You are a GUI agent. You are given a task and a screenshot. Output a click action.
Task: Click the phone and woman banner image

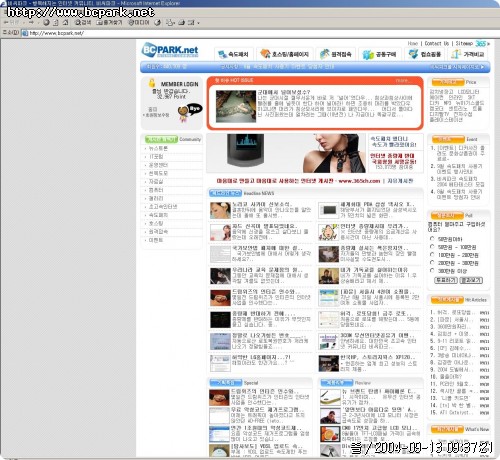coord(287,153)
